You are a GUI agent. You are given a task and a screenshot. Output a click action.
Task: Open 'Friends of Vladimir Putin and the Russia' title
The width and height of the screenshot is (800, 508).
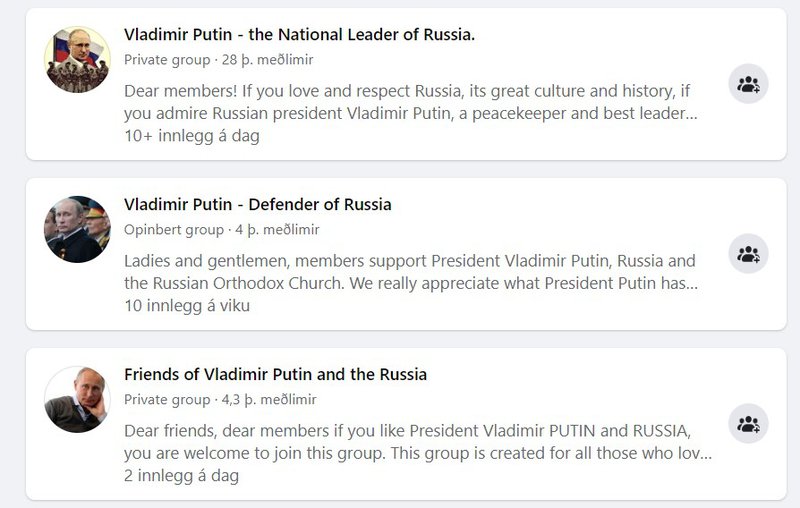(x=275, y=375)
